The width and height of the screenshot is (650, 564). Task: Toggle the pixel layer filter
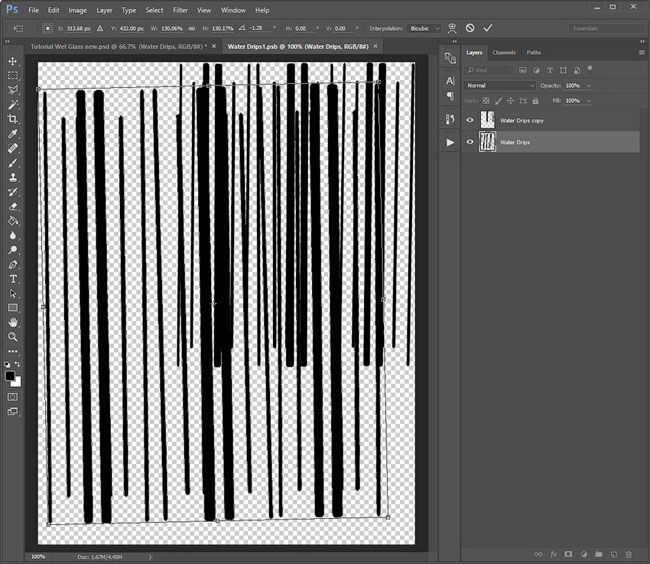click(x=523, y=70)
